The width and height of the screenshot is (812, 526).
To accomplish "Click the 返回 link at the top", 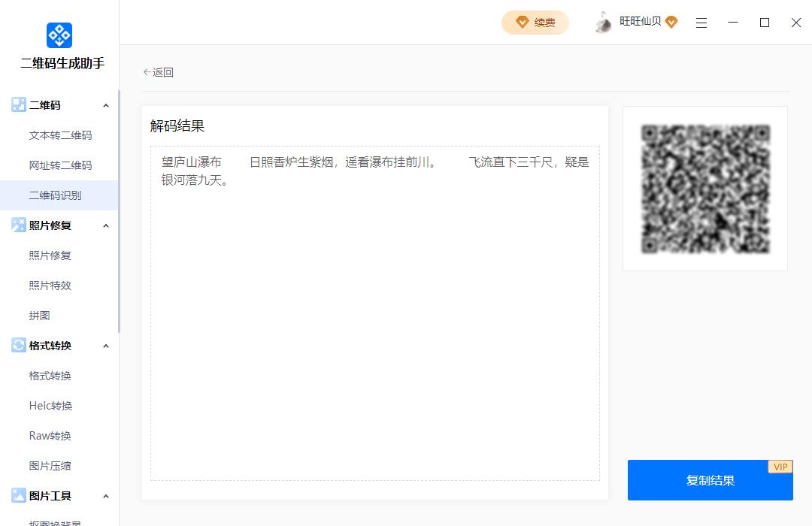I will 159,71.
